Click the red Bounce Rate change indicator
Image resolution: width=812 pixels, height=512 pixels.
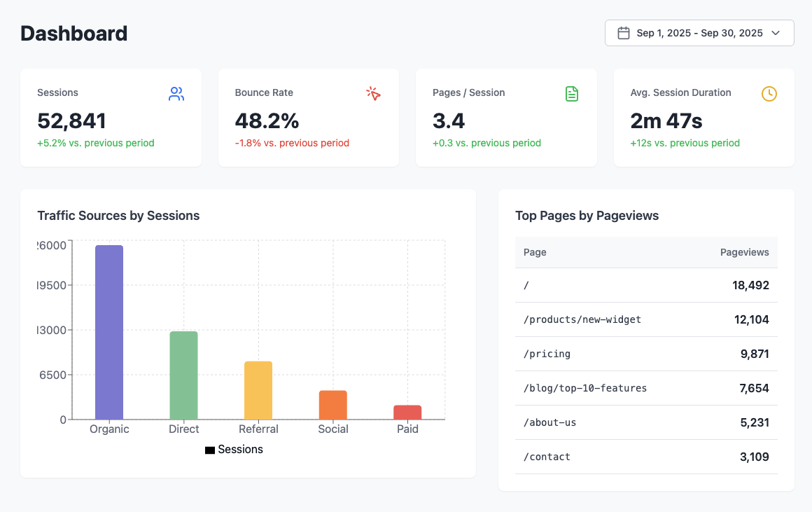[x=292, y=143]
